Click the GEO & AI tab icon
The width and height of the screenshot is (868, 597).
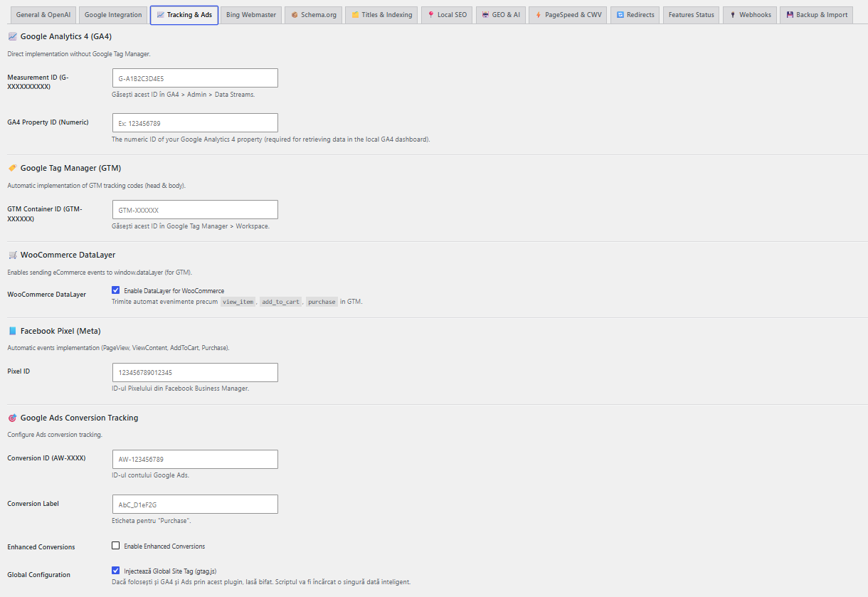point(485,15)
